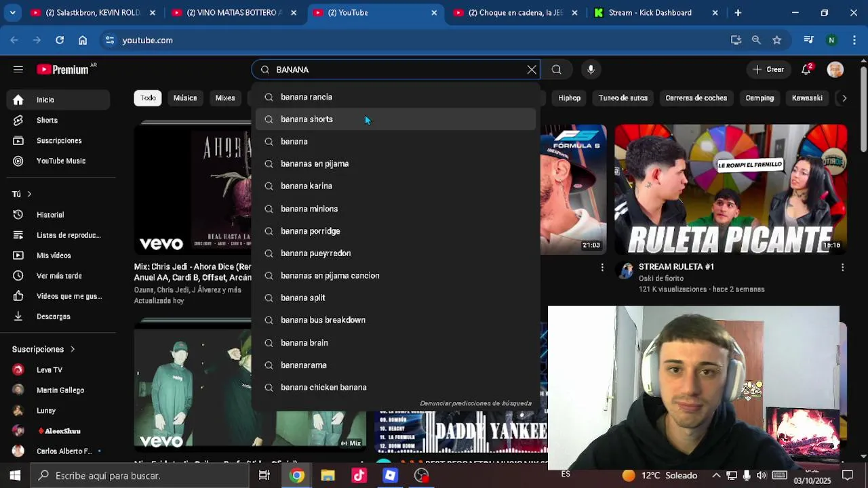868x488 pixels.
Task: Open Leva TV channel subscription
Action: [59, 370]
